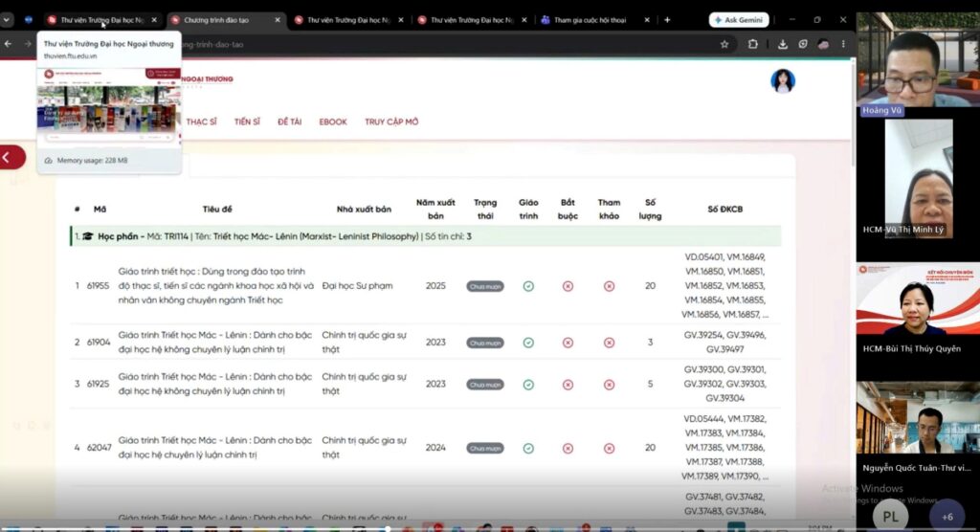
Task: Click the browser forward arrow
Action: 28,44
